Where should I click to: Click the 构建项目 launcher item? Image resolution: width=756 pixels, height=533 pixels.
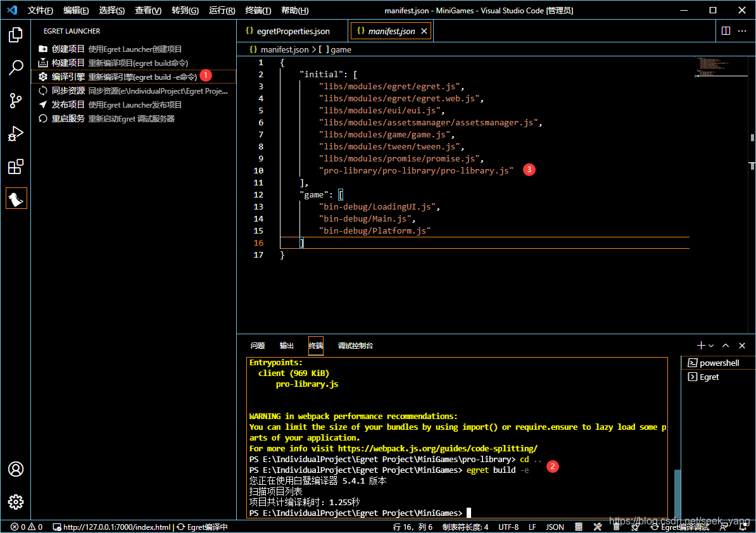click(x=134, y=63)
